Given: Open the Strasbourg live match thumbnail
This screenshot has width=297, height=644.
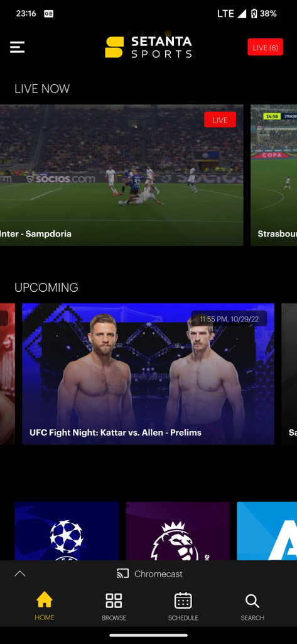Looking at the screenshot, I should (x=274, y=175).
